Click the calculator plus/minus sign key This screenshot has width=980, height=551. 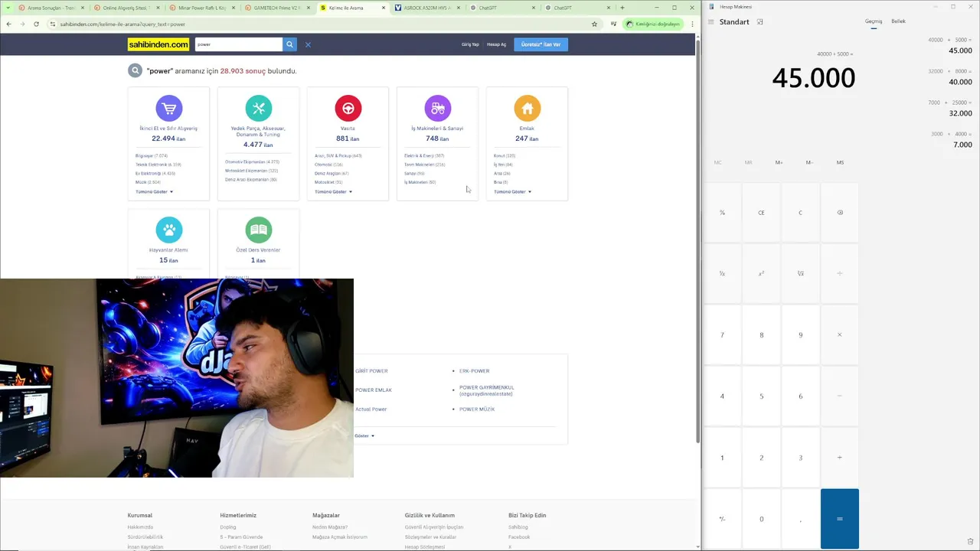[722, 519]
